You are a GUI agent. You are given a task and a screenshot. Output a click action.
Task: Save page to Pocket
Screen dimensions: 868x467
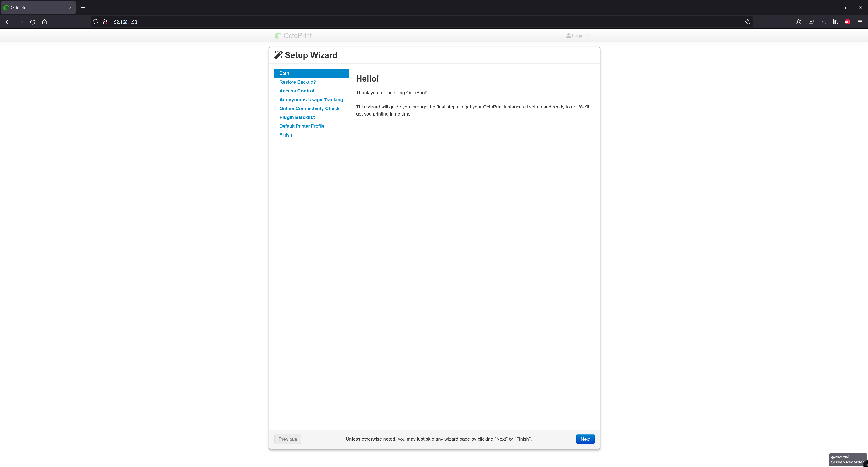pyautogui.click(x=811, y=22)
